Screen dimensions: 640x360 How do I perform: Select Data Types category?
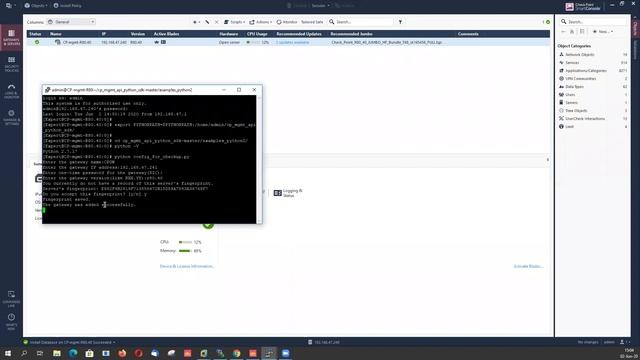[x=574, y=87]
